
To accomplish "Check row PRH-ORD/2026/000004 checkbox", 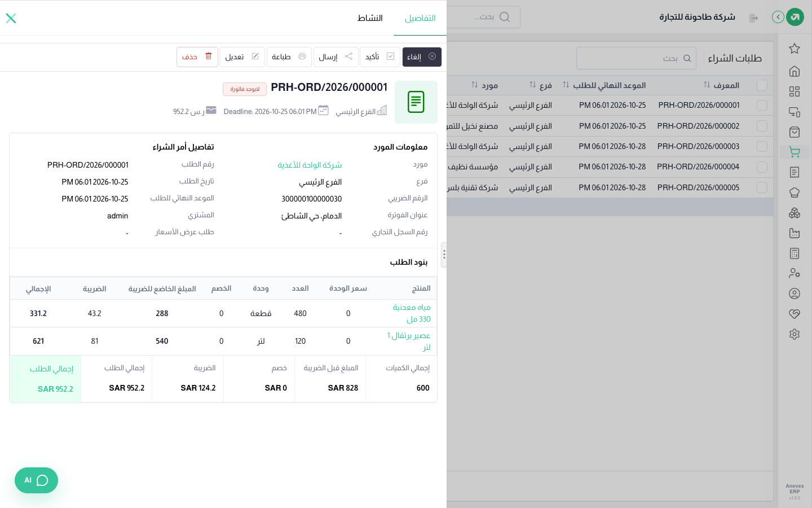I will (762, 167).
